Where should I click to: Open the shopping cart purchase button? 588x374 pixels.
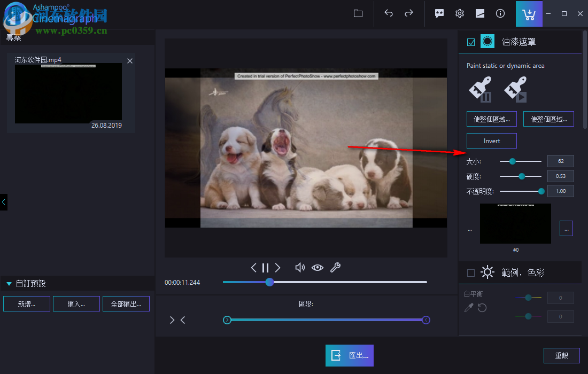(529, 14)
